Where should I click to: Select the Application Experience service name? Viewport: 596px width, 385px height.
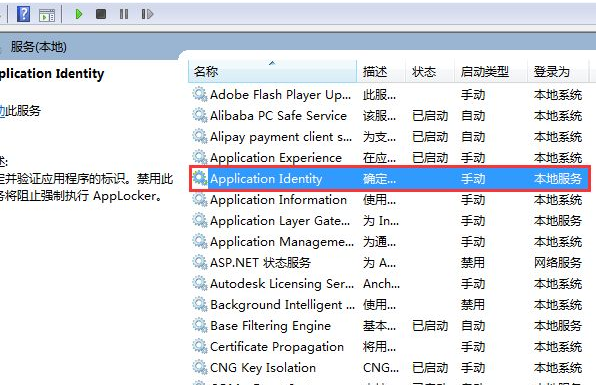276,158
